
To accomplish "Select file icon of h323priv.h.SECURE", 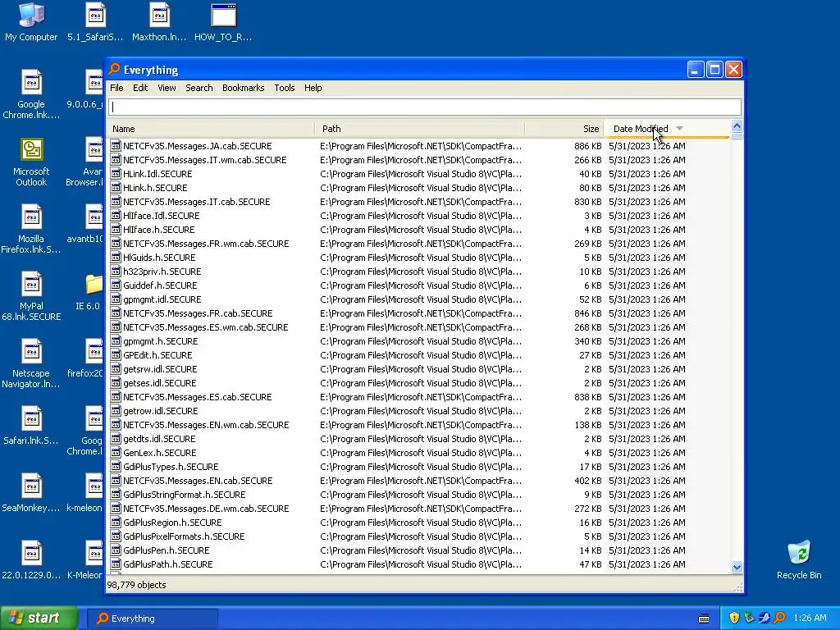I will pos(115,271).
